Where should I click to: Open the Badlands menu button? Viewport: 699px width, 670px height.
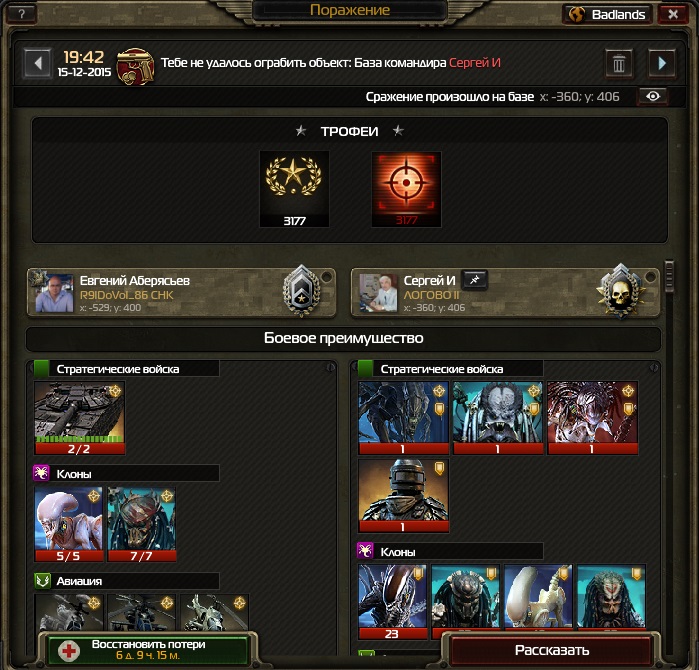click(608, 15)
